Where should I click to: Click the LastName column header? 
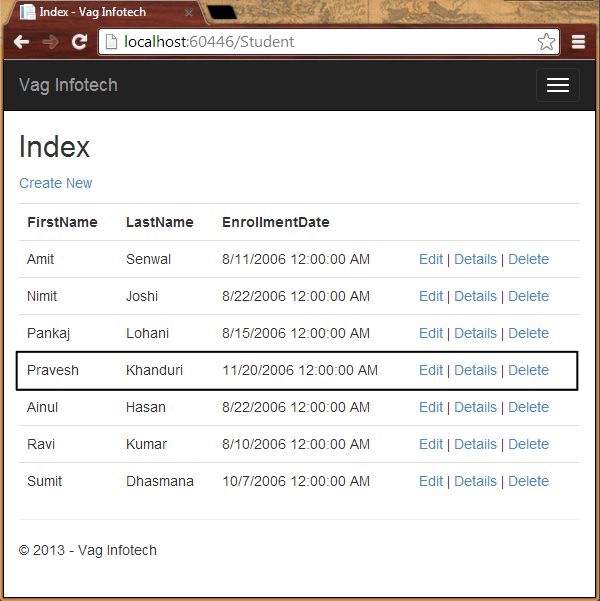click(x=159, y=222)
